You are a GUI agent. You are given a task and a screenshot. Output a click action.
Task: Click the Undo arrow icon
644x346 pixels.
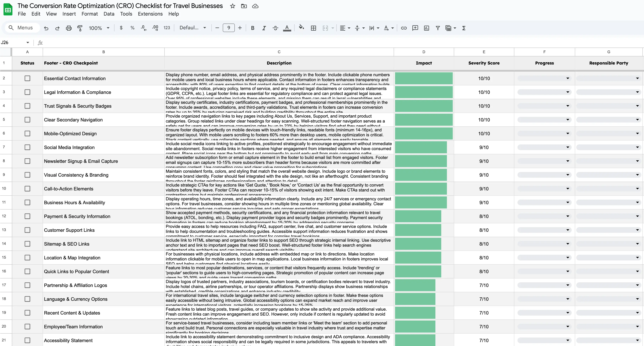point(46,28)
